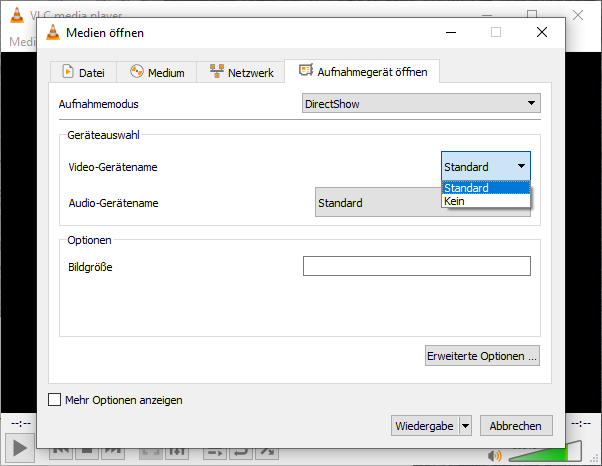
Task: Switch to the Medium tab
Action: (x=157, y=72)
